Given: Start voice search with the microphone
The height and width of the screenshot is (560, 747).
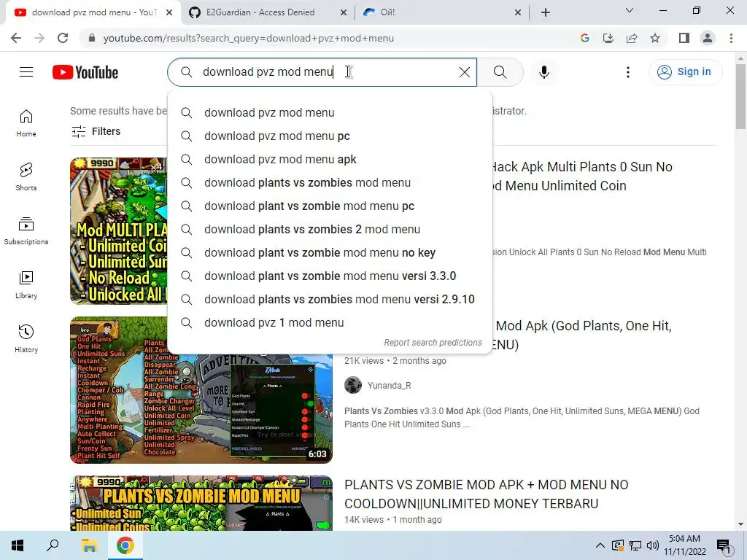Looking at the screenshot, I should pos(544,72).
